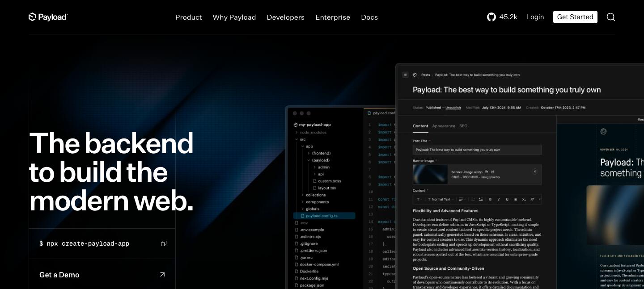Click the Login link
This screenshot has width=644, height=289.
pyautogui.click(x=535, y=17)
